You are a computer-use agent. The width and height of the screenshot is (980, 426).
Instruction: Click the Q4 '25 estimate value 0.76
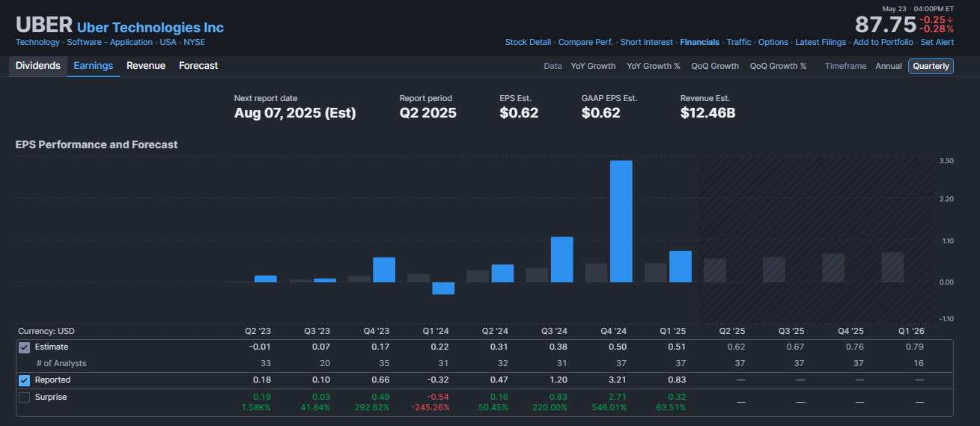(856, 347)
